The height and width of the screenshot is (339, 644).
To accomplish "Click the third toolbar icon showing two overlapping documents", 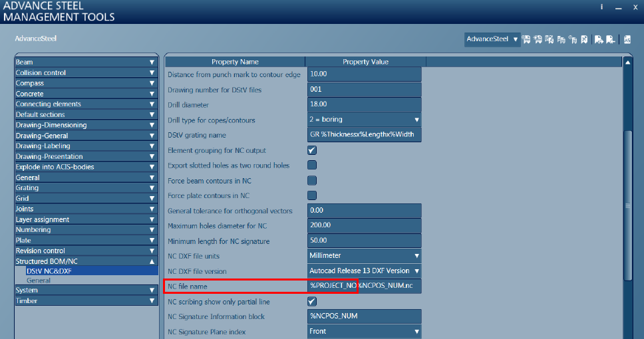I will point(549,39).
